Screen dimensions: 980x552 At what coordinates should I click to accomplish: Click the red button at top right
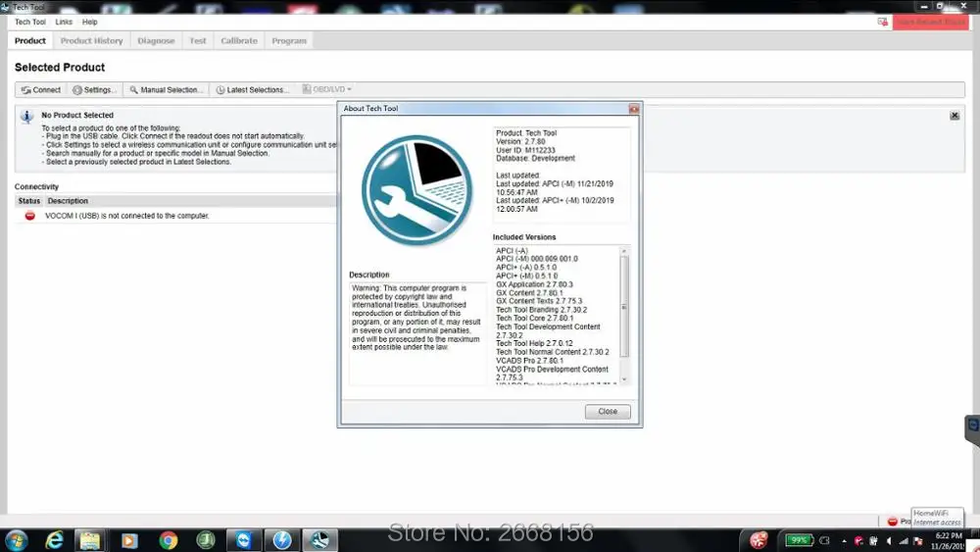click(931, 22)
